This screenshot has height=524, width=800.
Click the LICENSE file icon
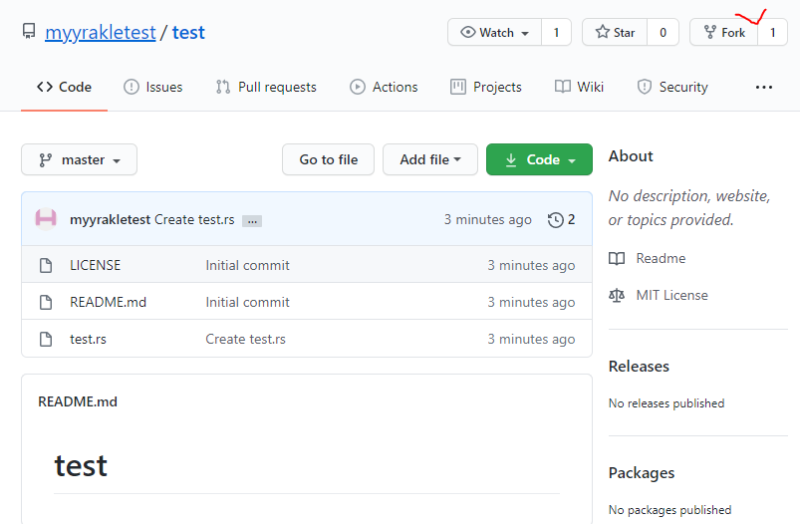click(x=45, y=265)
